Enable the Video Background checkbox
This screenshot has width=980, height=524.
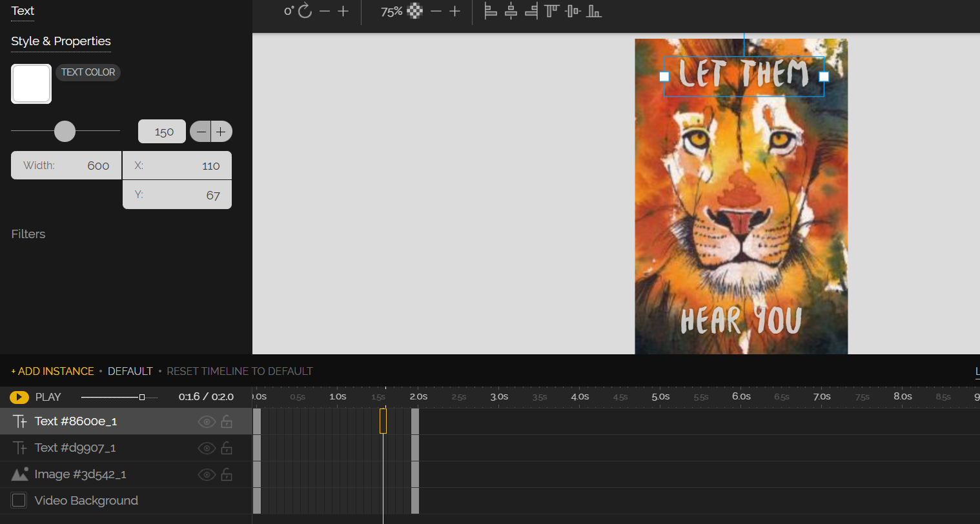(19, 501)
